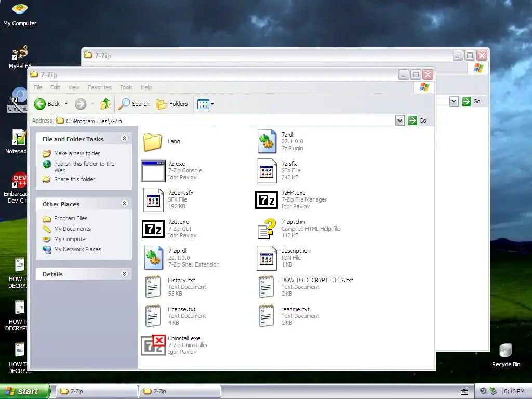Select the descript.ion file icon
The width and height of the screenshot is (532, 399).
point(267,258)
